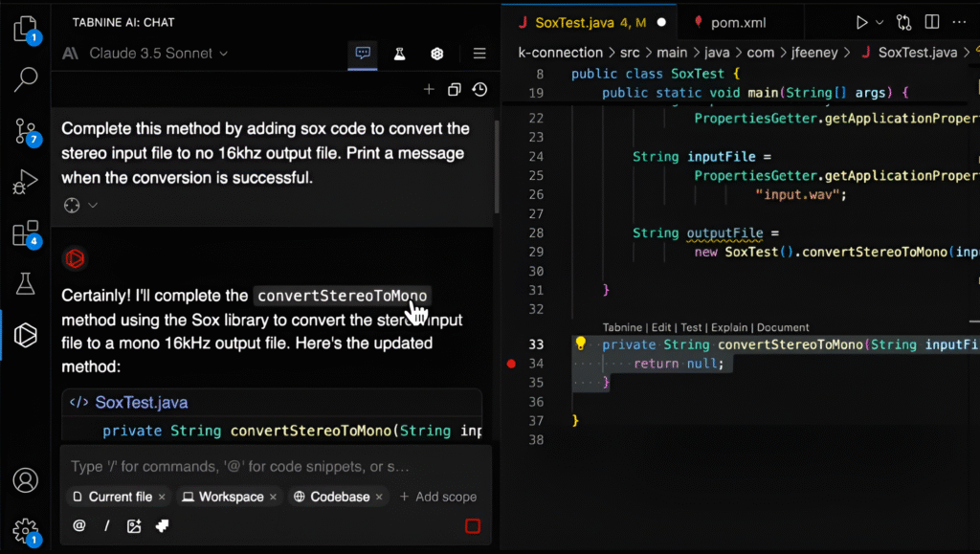Expand the chevron beside the context icon
The height and width of the screenshot is (554, 980).
[x=93, y=206]
